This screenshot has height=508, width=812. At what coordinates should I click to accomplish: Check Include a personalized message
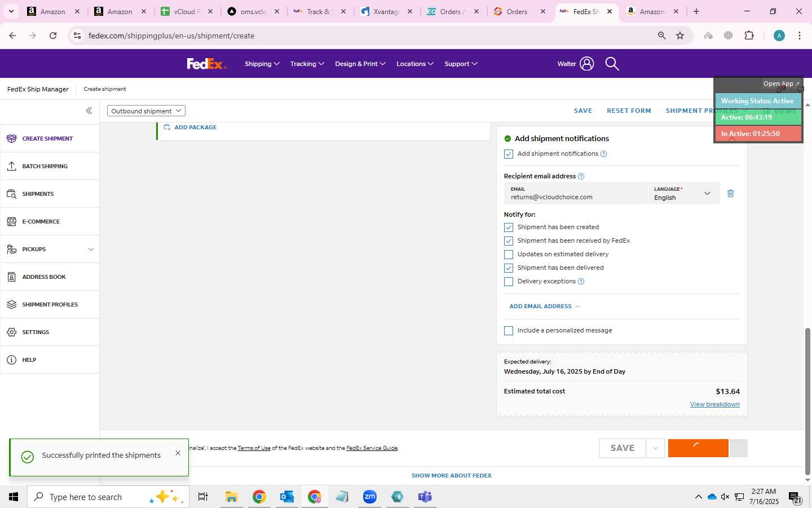(509, 331)
